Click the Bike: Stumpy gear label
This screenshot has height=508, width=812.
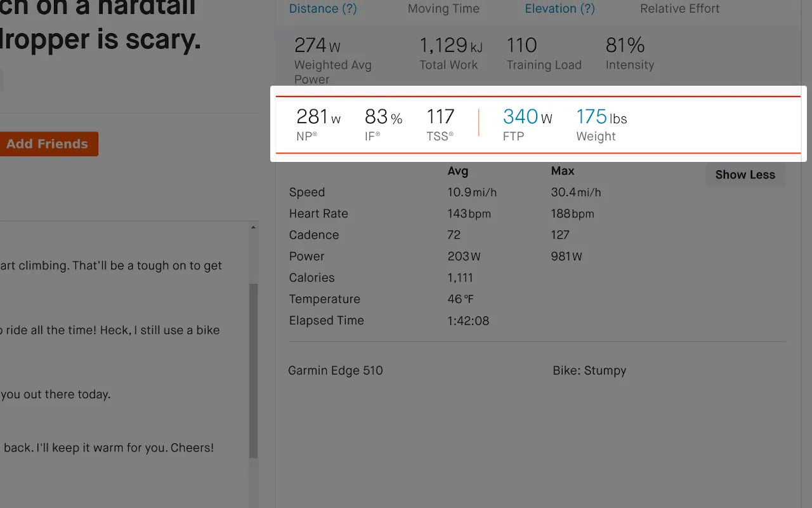click(589, 371)
